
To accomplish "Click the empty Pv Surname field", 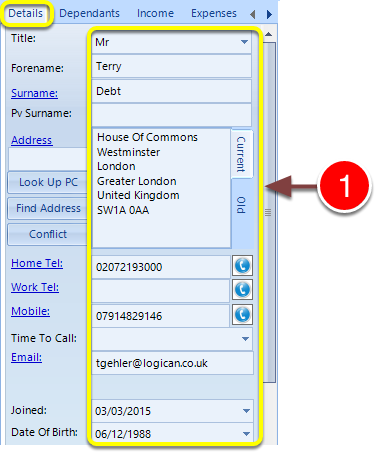I will (171, 115).
